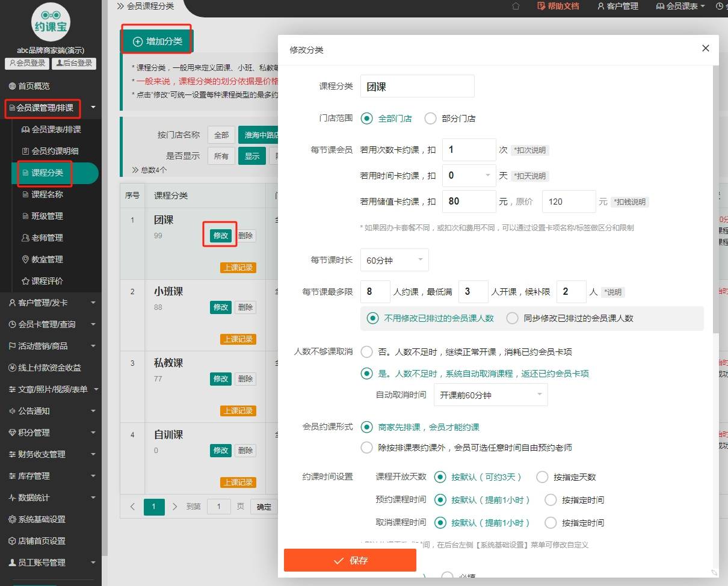Select 不用修改已排过的会员课人数 option
This screenshot has height=586, width=728.
click(431, 318)
